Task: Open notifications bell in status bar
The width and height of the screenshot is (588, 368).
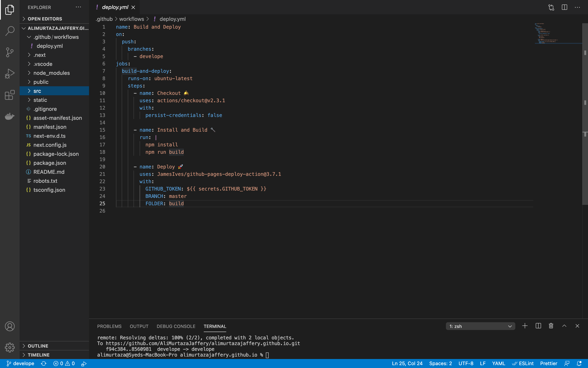Action: [x=579, y=364]
